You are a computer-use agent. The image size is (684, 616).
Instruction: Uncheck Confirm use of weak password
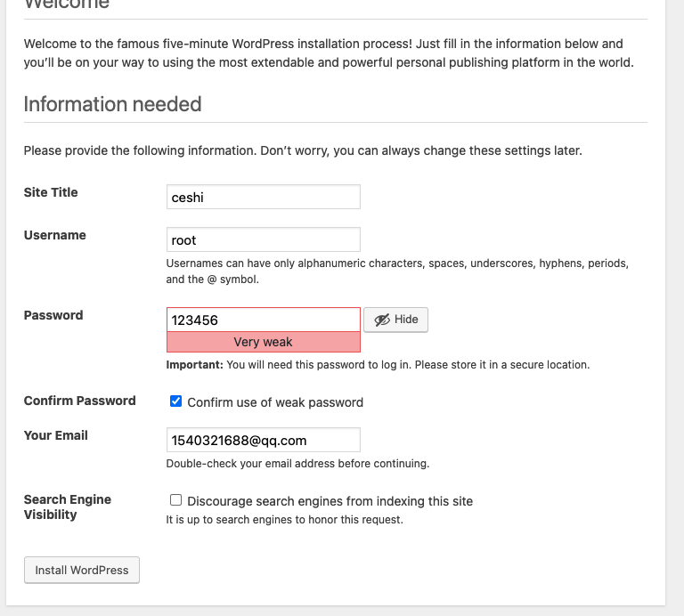coord(175,401)
